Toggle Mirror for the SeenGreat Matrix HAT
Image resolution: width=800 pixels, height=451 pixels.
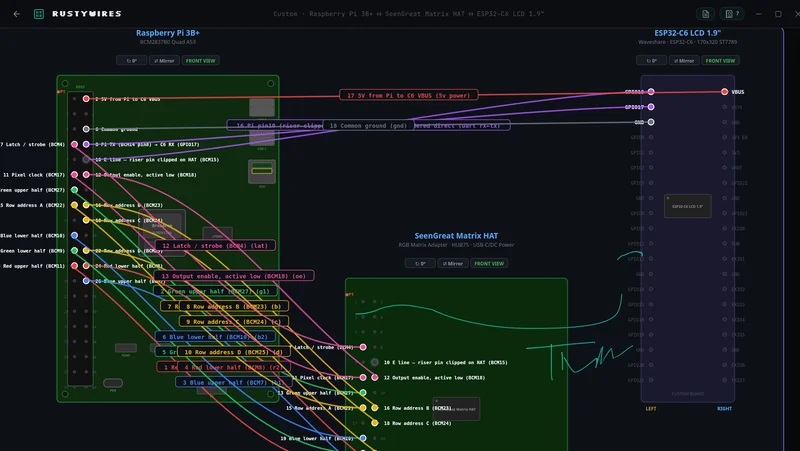[451, 263]
